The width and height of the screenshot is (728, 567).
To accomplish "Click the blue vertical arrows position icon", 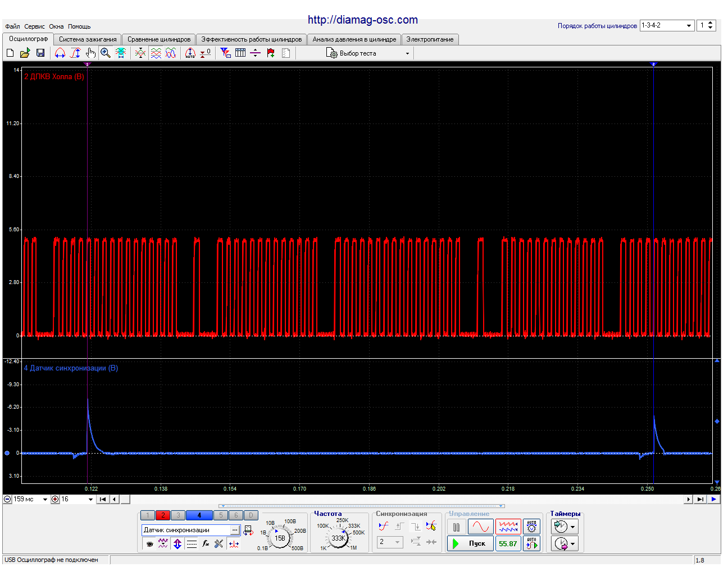I will tap(178, 544).
